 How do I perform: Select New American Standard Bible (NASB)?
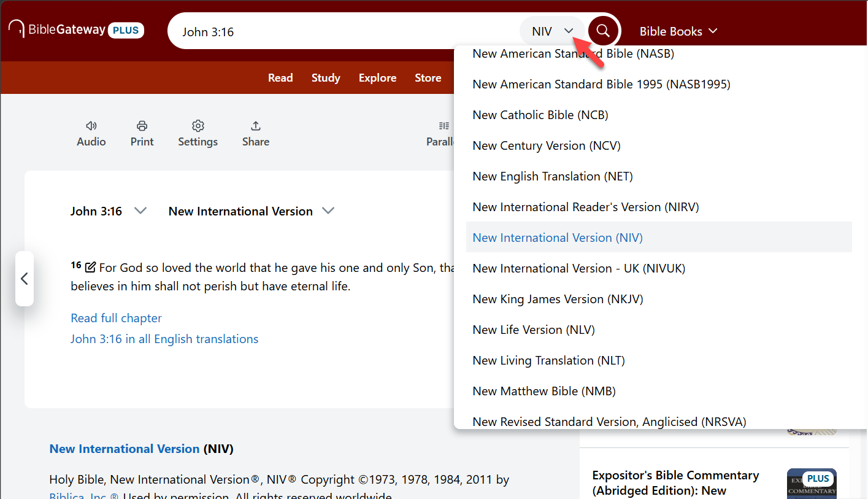[x=659, y=53]
